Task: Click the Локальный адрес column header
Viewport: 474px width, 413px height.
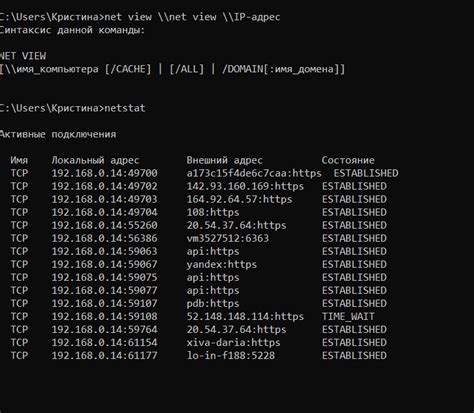Action: [x=95, y=160]
